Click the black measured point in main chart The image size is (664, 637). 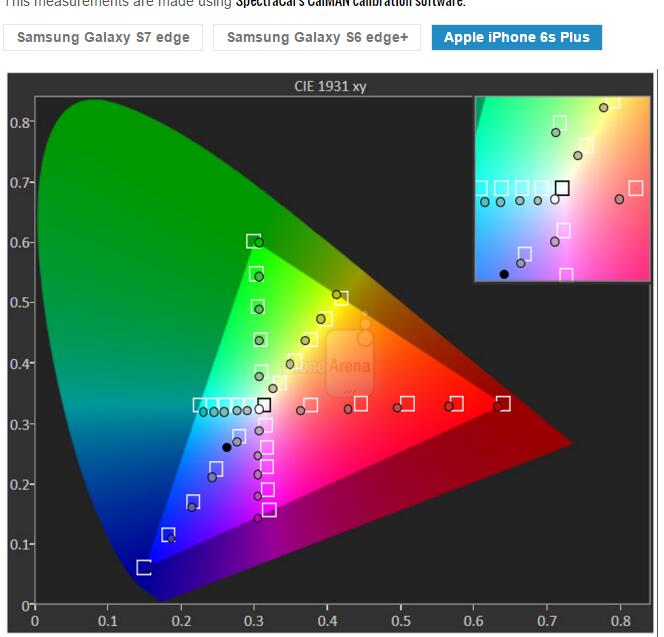coord(227,447)
